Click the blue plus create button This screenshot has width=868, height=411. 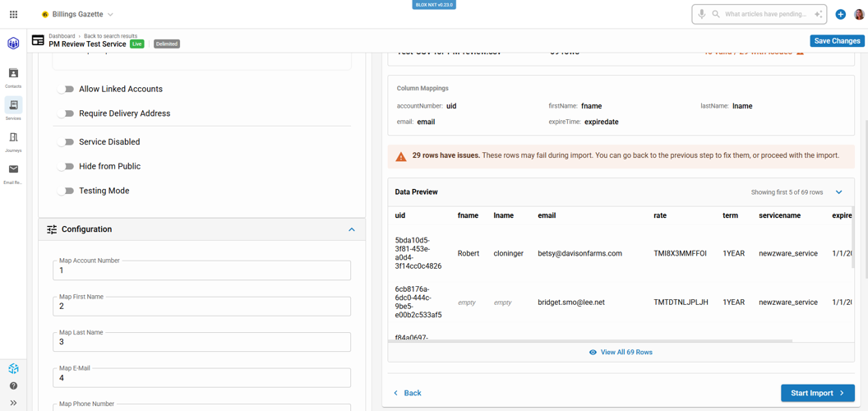840,15
